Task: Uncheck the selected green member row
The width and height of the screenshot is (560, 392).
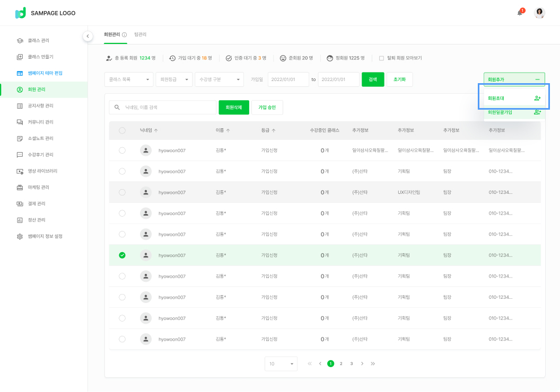Action: click(122, 255)
